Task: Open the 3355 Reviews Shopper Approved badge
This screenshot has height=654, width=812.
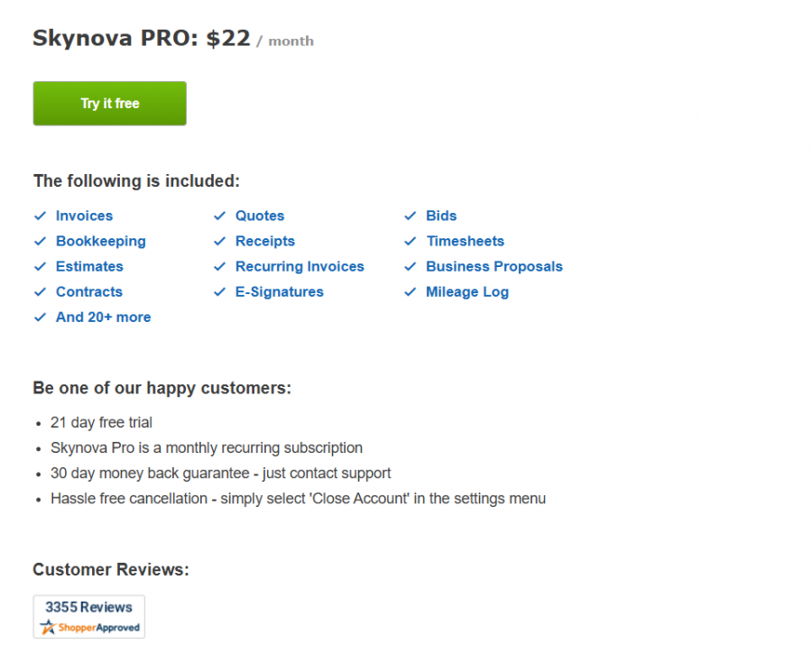Action: click(88, 616)
